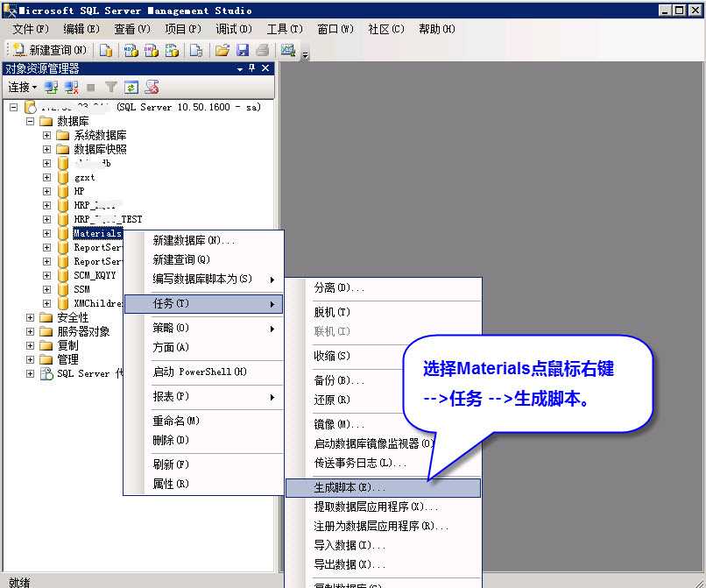Open the 对象资源管理器 panel position dropdown arrow
The image size is (706, 588).
point(240,69)
